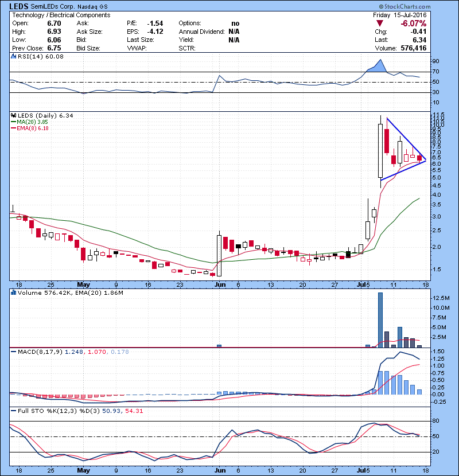Click the High value 6.93

[x=54, y=32]
